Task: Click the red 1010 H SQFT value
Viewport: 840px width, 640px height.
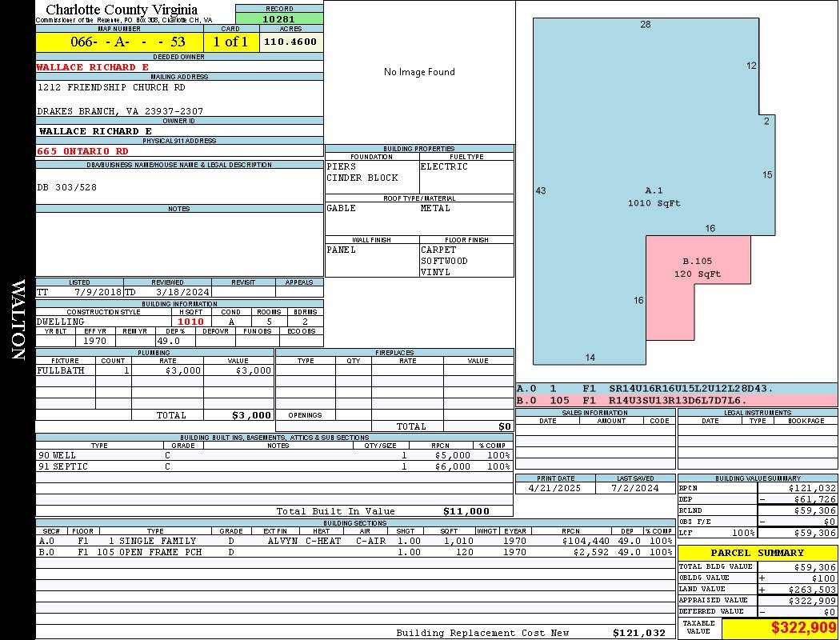Action: 190,322
